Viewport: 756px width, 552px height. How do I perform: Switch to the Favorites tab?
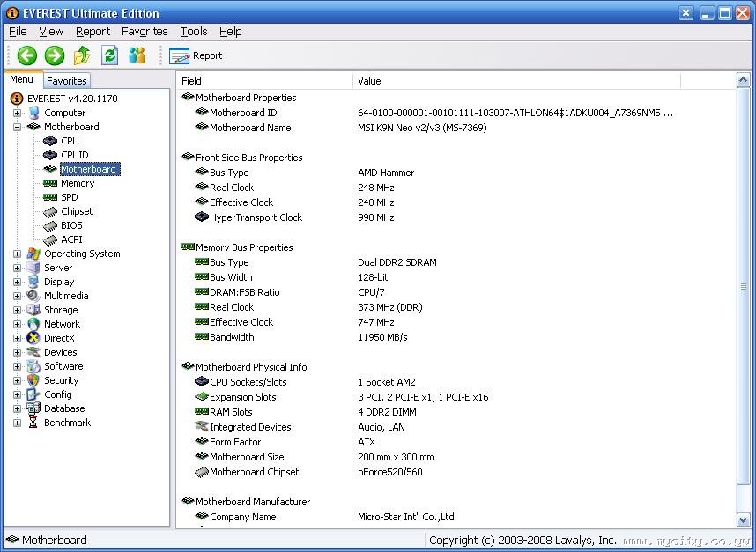coord(67,81)
